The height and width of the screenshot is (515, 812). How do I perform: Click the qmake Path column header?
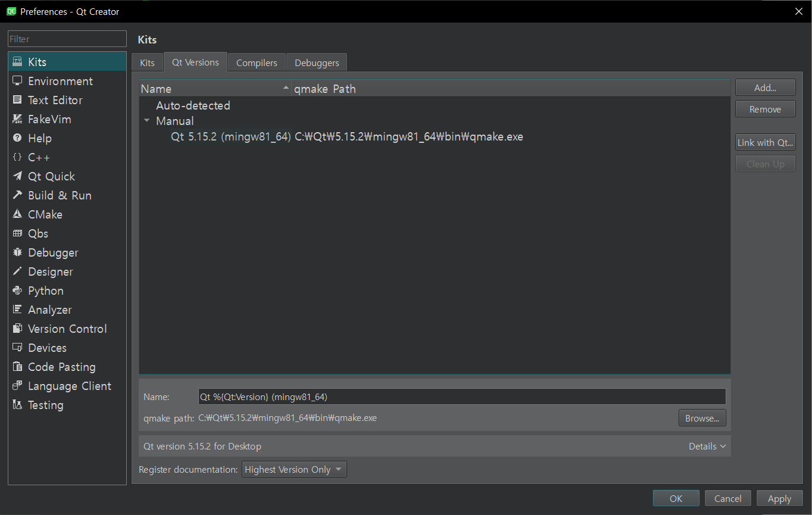511,89
